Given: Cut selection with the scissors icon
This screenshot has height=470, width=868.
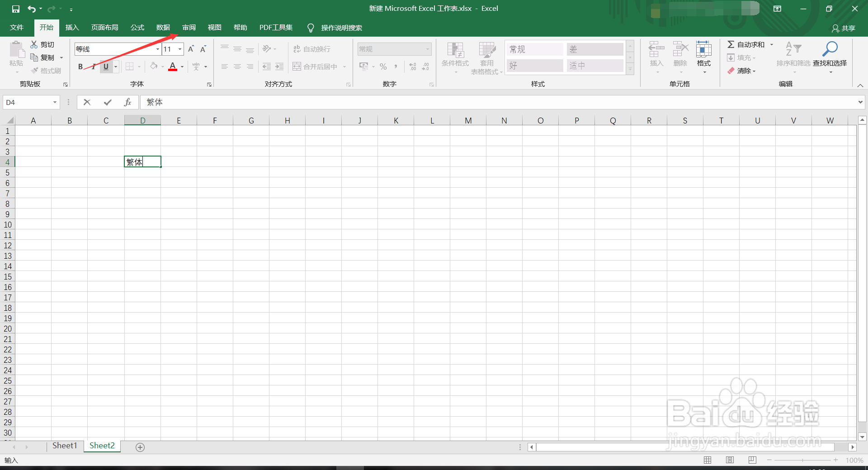Looking at the screenshot, I should coord(34,44).
